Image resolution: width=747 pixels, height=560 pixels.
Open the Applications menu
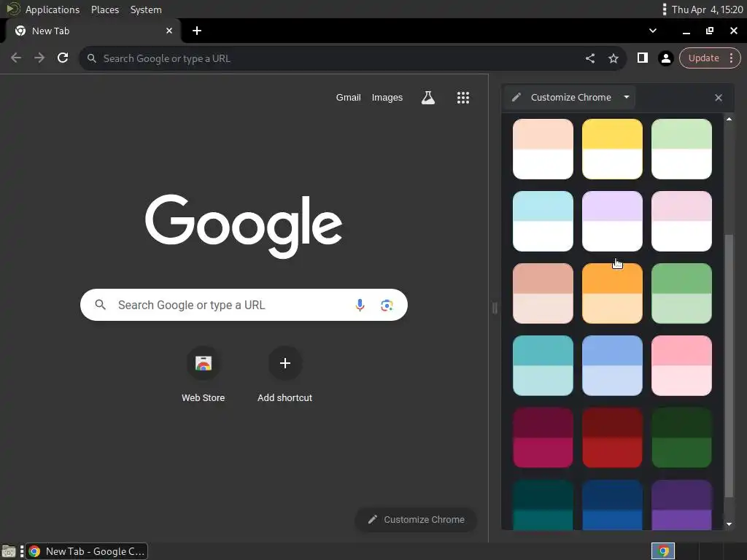point(53,9)
